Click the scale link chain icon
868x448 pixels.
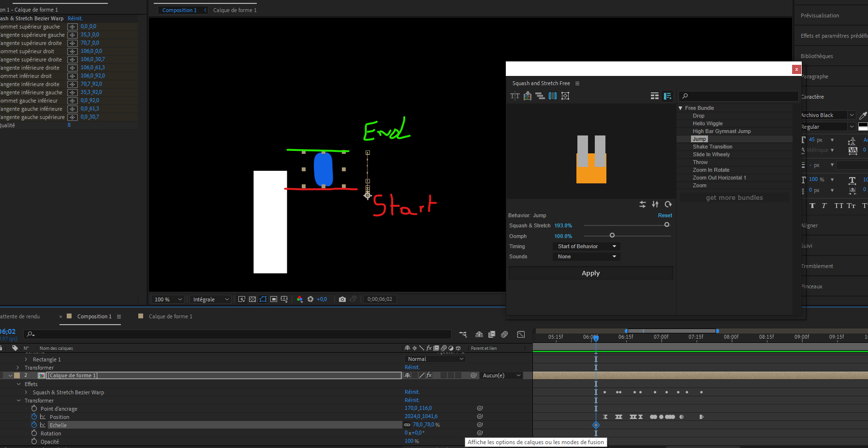coord(407,425)
